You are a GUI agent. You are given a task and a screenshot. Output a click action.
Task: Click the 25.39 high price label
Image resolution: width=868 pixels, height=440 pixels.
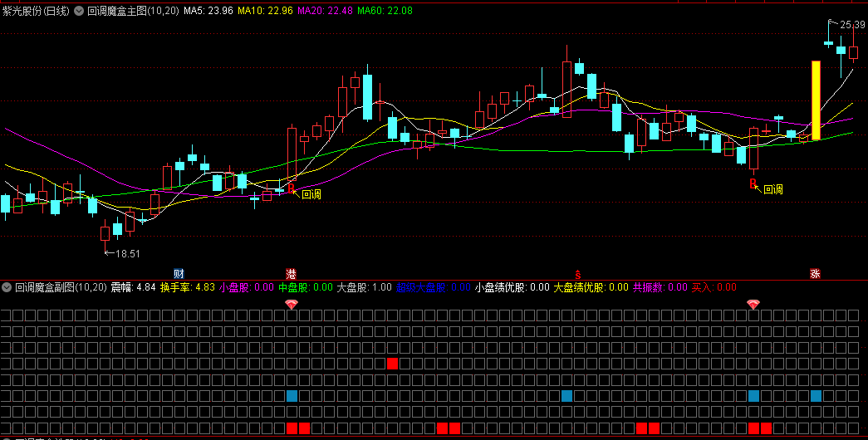coord(852,25)
